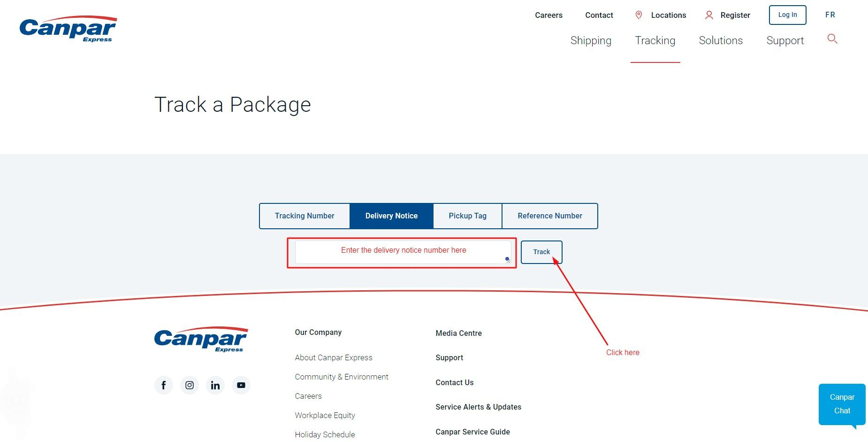Open the Register link
The width and height of the screenshot is (868, 442).
pos(735,15)
